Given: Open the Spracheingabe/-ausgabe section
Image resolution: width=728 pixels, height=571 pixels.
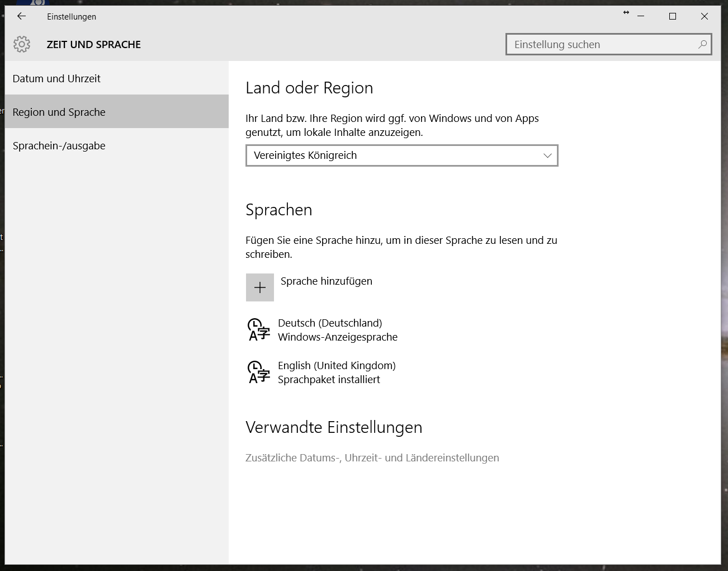Looking at the screenshot, I should pos(117,145).
